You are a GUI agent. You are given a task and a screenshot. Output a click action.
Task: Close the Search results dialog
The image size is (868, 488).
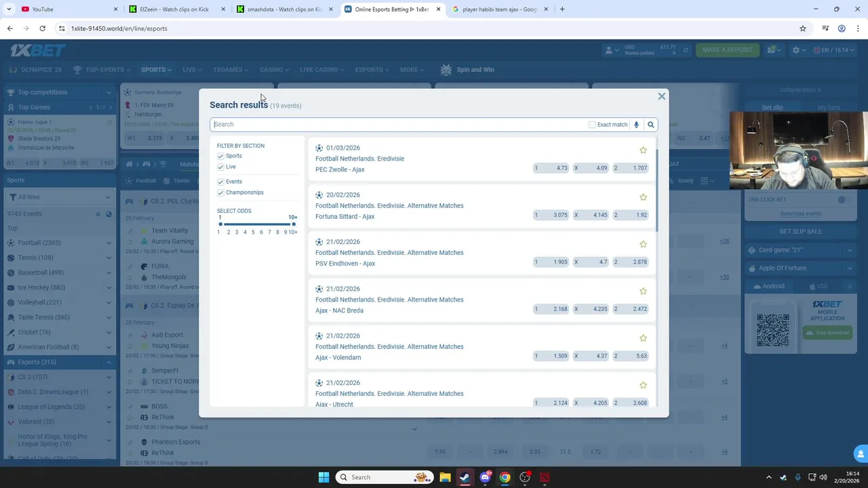coord(661,96)
